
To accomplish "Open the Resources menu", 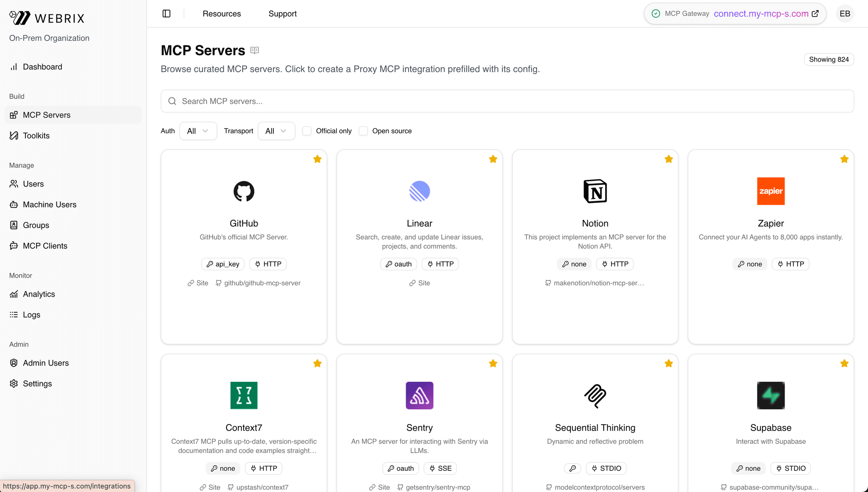I will [222, 13].
